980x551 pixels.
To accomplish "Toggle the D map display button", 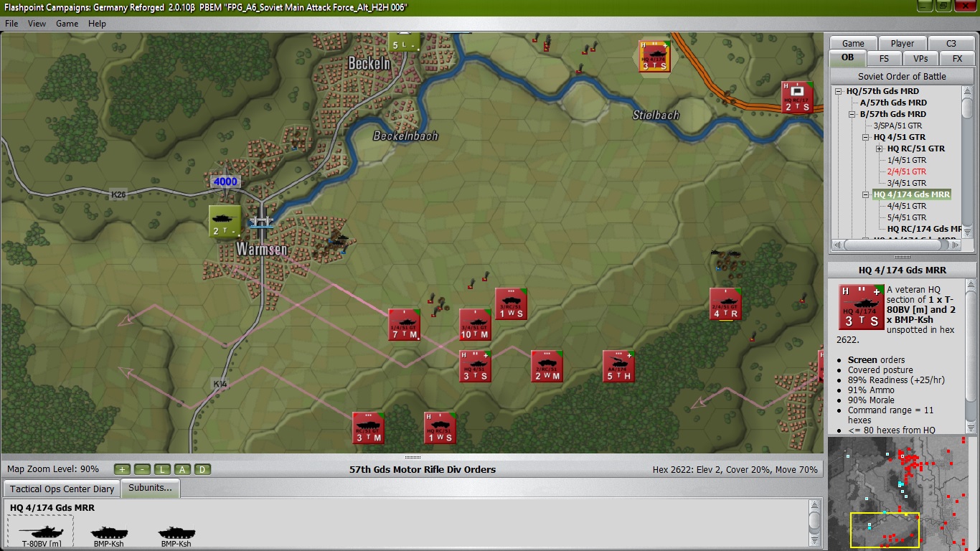I will coord(203,469).
